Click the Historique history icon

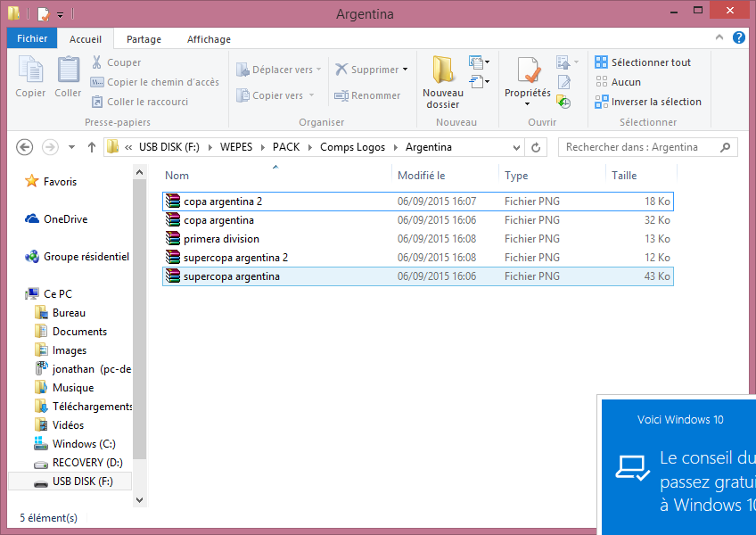click(563, 102)
